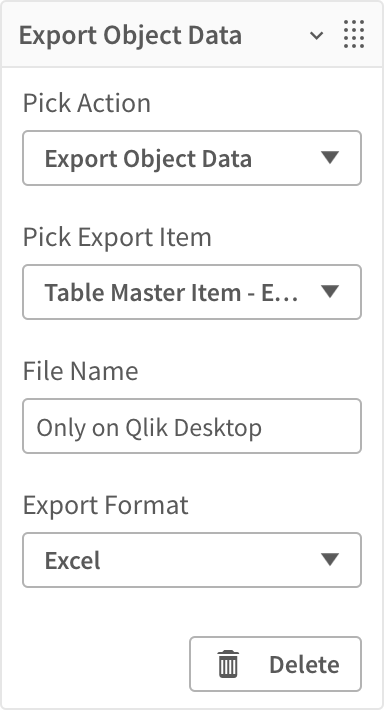The width and height of the screenshot is (384, 710).
Task: Click the Export Format label
Action: [x=106, y=505]
